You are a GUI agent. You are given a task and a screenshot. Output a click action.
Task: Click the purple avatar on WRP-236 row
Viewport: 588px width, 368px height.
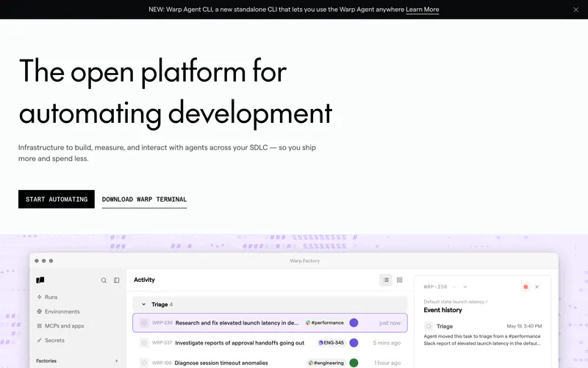click(354, 323)
